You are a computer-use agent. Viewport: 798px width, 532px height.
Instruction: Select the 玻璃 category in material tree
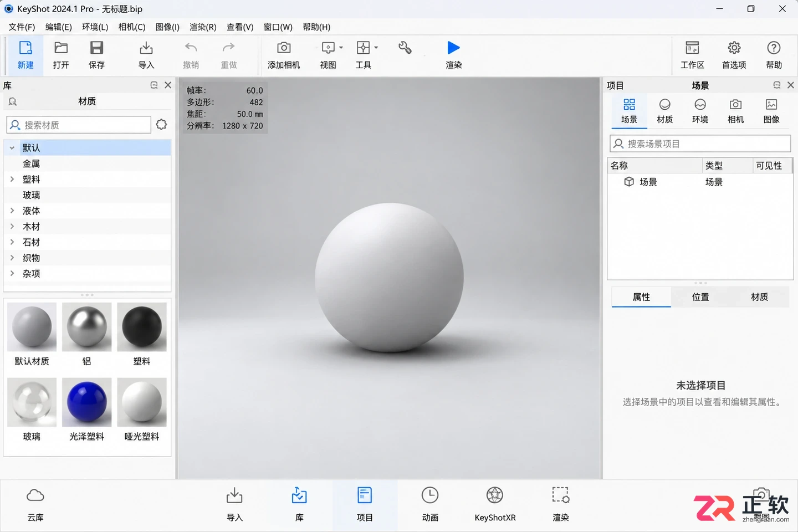88,195
